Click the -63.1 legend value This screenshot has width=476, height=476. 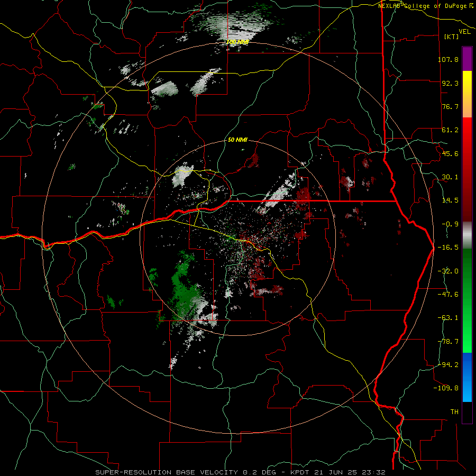448,318
